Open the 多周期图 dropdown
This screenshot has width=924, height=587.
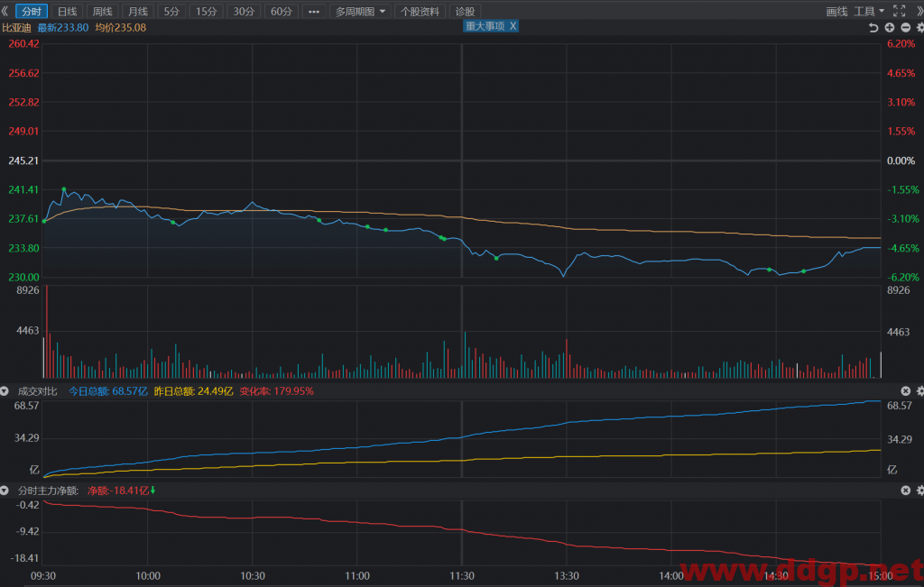click(x=360, y=11)
